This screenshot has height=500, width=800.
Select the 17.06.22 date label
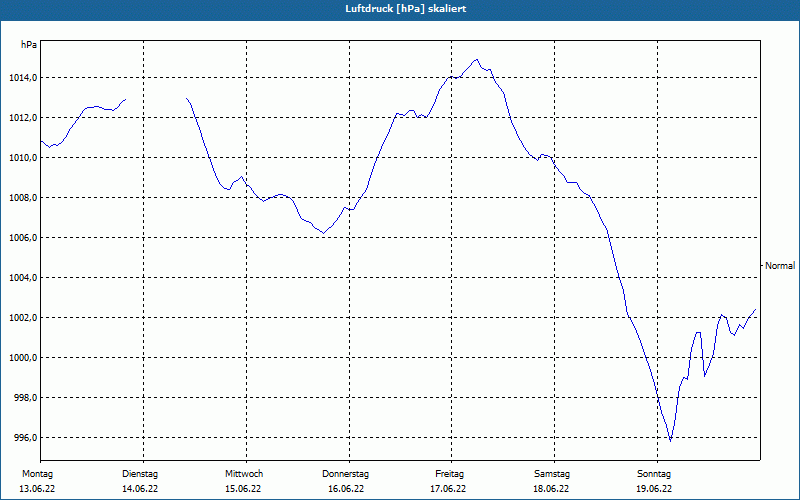tap(448, 489)
